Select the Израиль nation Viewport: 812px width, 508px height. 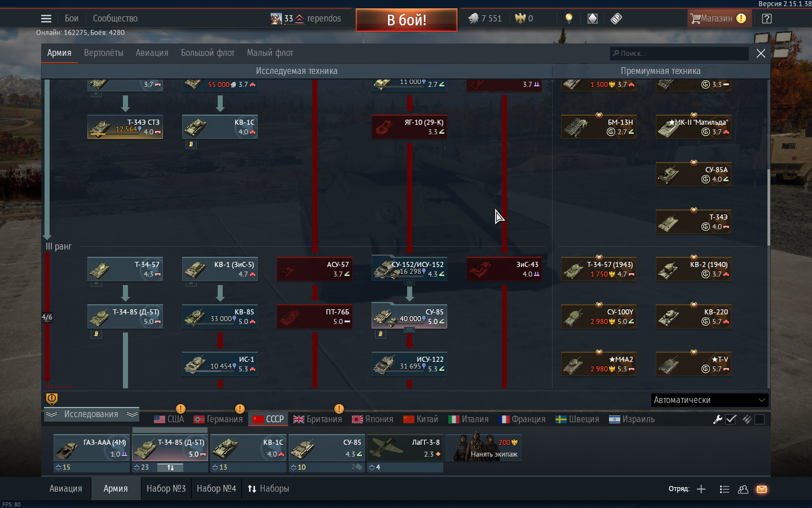[x=632, y=419]
